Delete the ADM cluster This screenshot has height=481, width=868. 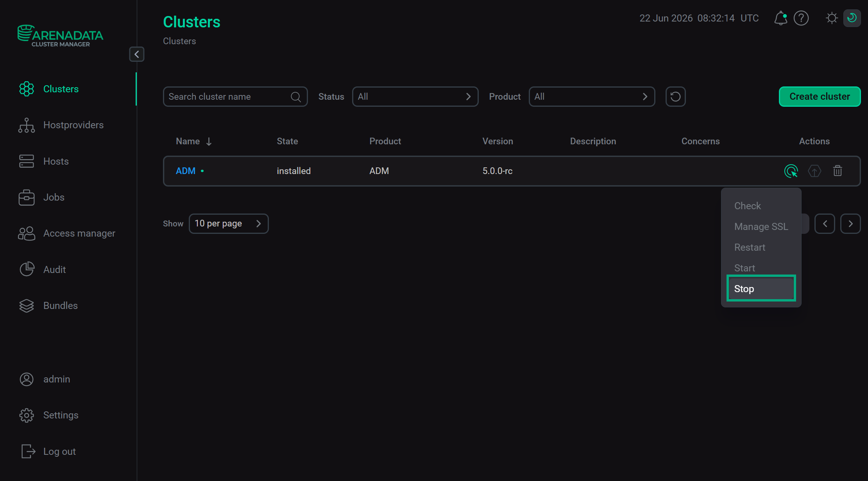tap(838, 171)
